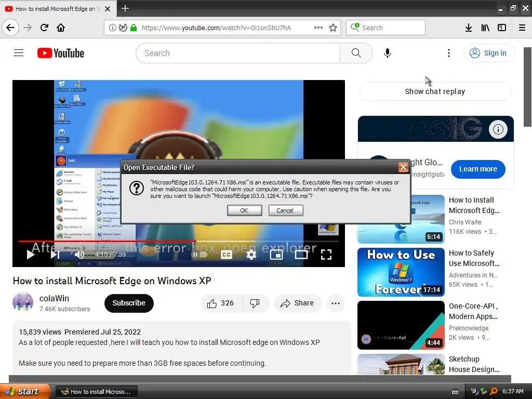Open the Windows 7 Forever 17:14 thumbnail
Screen dimensions: 532x399
click(x=401, y=272)
